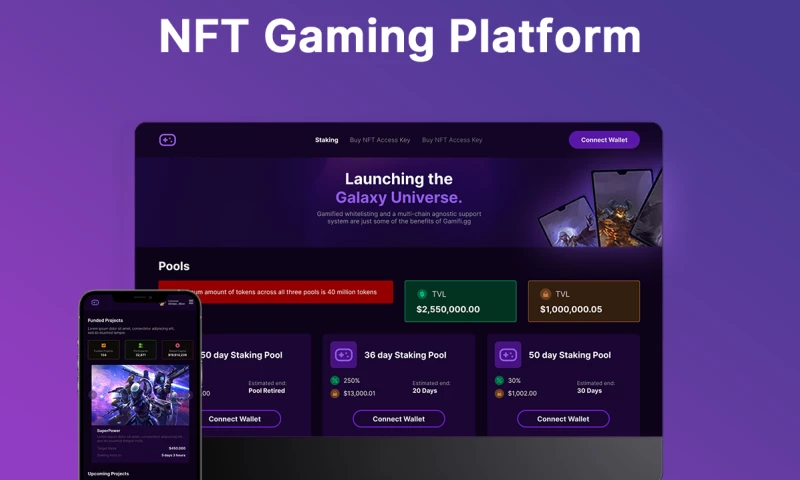The image size is (800, 480).
Task: Click the lock icon beside $1,002.00
Action: coord(499,393)
